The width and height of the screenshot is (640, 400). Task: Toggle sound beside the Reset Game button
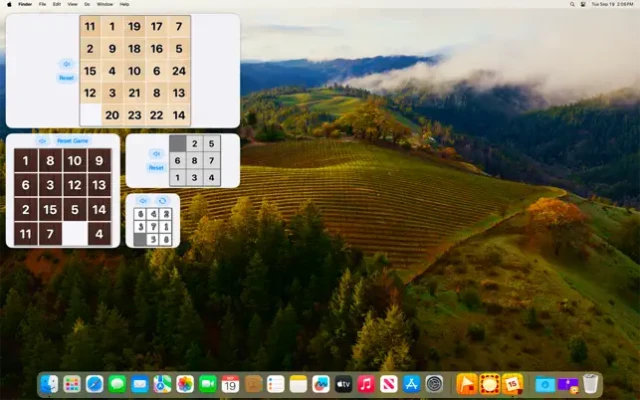click(x=42, y=141)
